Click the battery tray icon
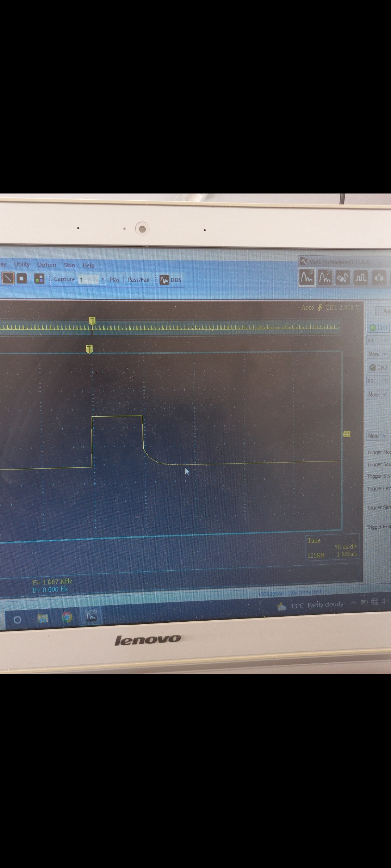Viewport: 391px width, 868px height. pyautogui.click(x=364, y=602)
